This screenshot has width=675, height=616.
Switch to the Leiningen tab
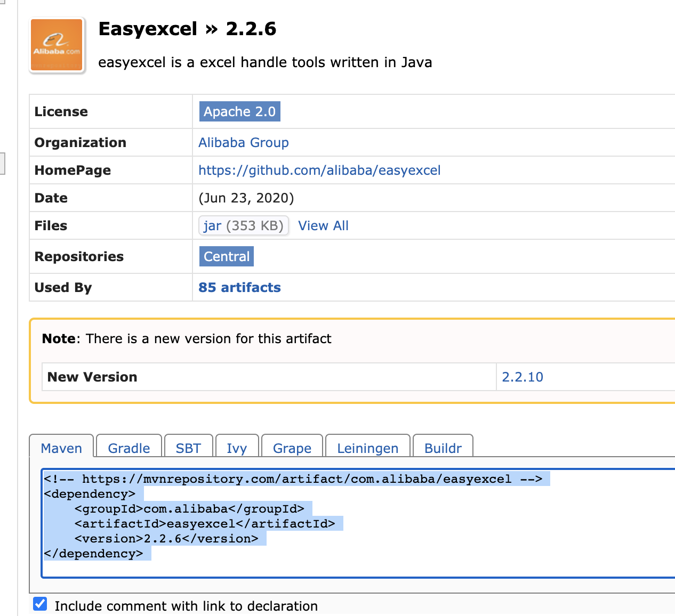tap(368, 446)
